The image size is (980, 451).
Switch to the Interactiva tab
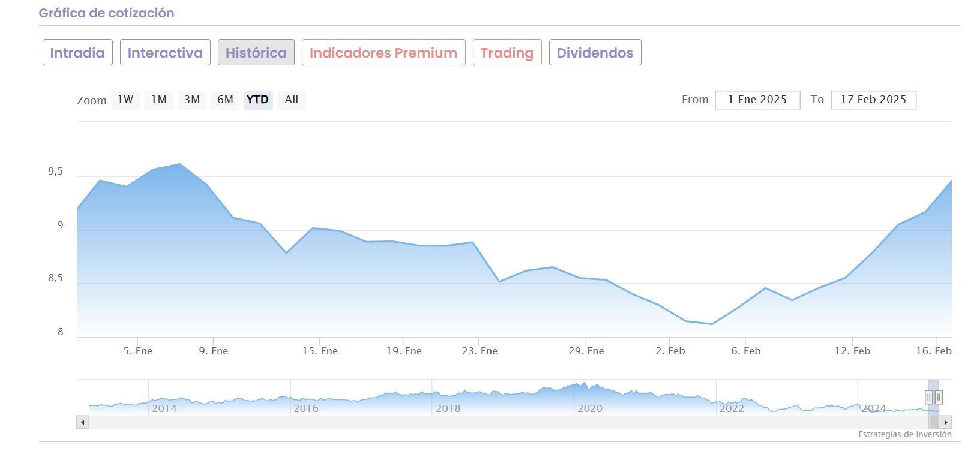(x=165, y=53)
